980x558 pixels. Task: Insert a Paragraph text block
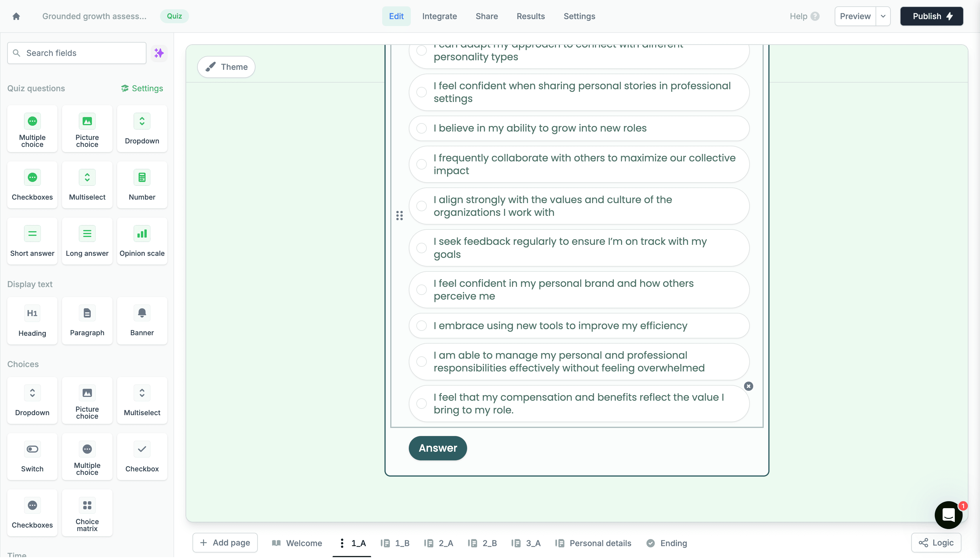coord(87,321)
